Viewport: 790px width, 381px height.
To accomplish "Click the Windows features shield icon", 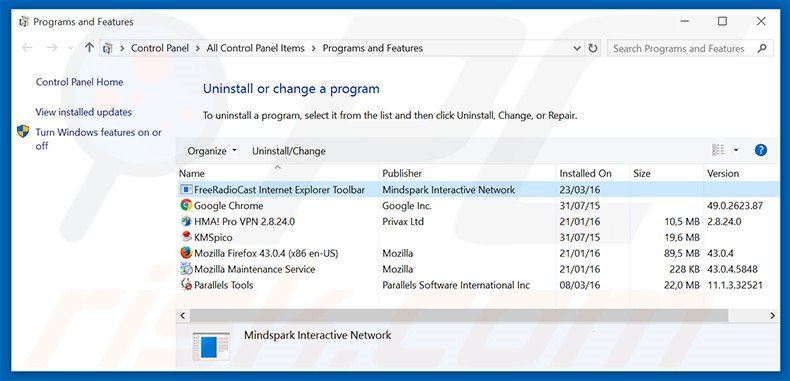I will [23, 132].
